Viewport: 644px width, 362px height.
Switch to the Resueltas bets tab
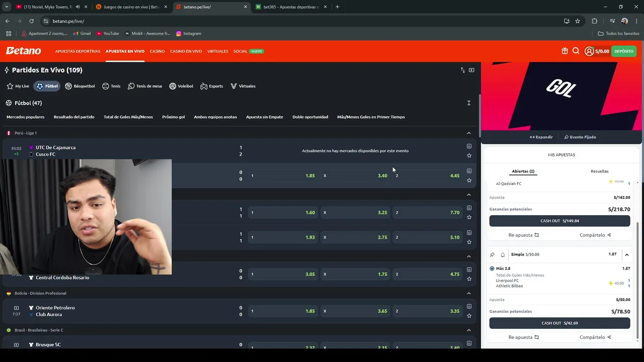[599, 171]
